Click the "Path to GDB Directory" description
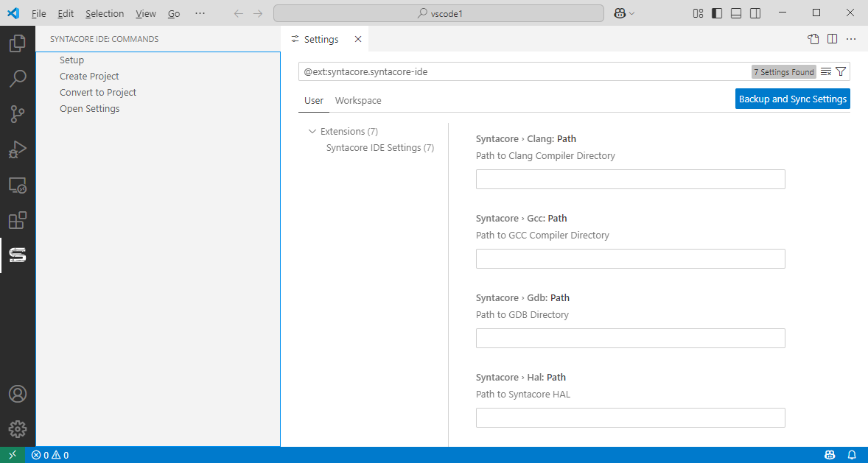Viewport: 868px width, 463px height. point(522,315)
